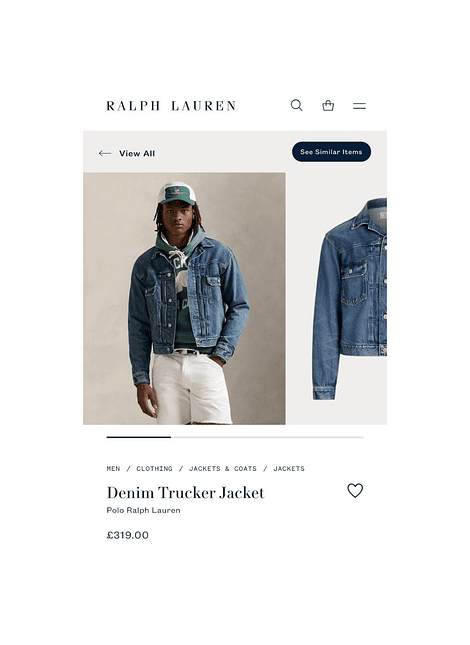
Task: Navigate to Jackets & Coats breadcrumb
Action: (x=222, y=469)
